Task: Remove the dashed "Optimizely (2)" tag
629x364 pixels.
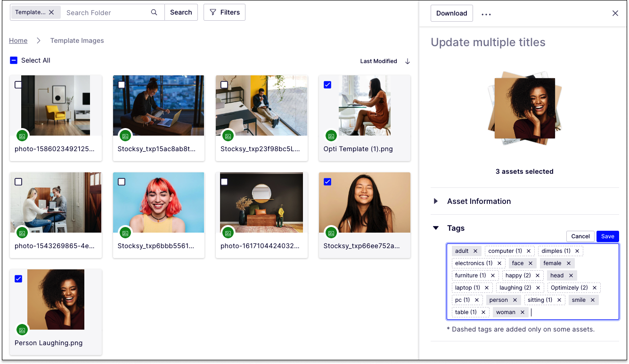Action: click(594, 287)
